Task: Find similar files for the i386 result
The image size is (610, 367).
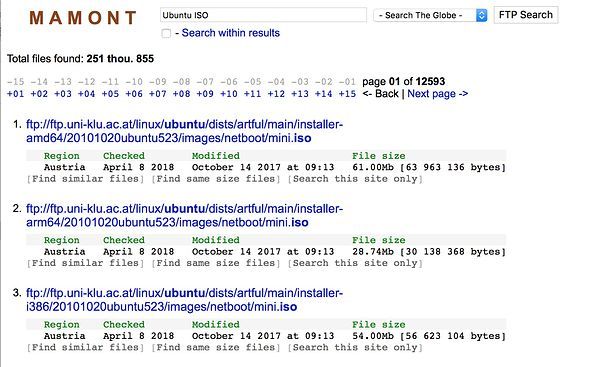Action: (x=85, y=348)
